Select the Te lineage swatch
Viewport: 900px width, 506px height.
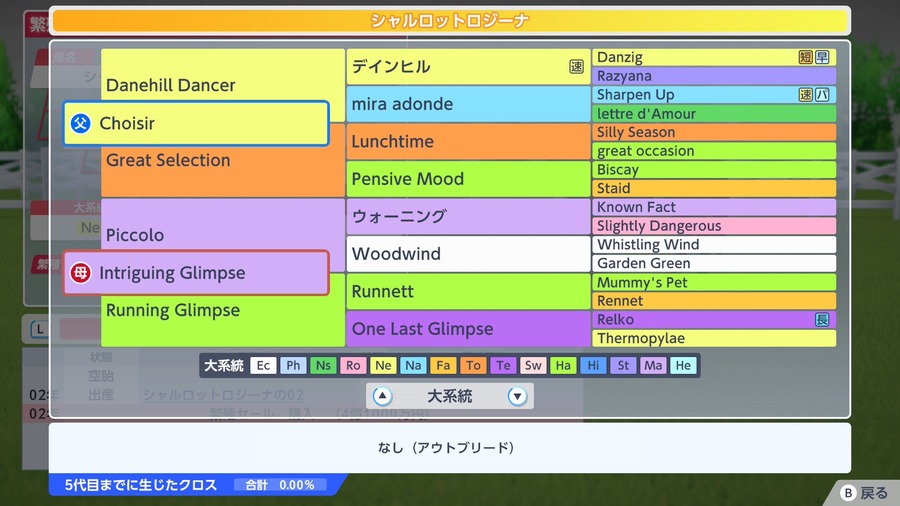(x=503, y=365)
